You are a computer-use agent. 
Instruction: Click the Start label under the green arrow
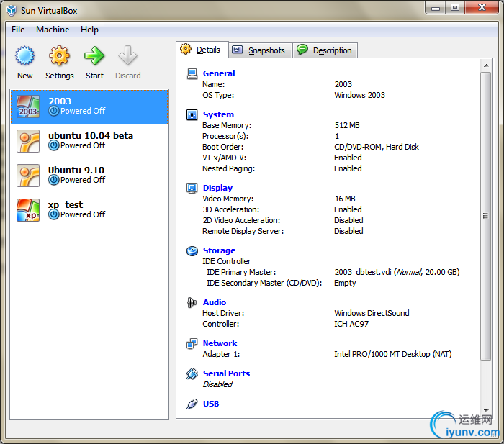click(94, 76)
